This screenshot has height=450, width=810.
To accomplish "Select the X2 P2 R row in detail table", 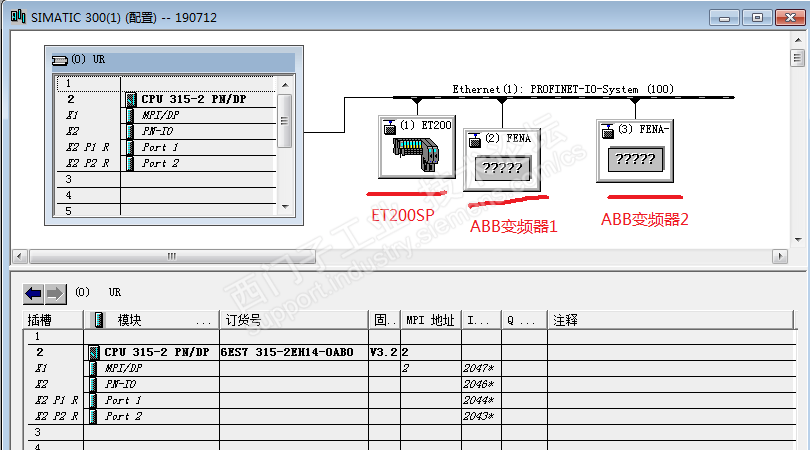I will pyautogui.click(x=411, y=416).
